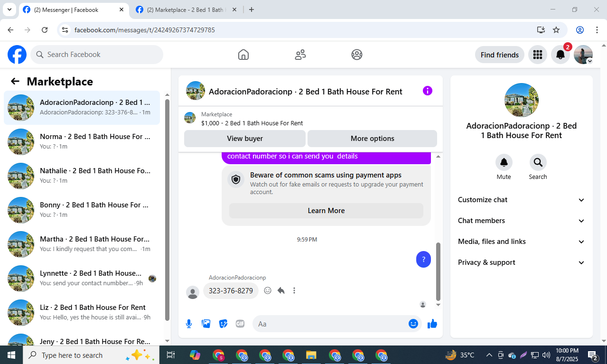607x364 pixels.
Task: Click the Facebook logo icon
Action: (17, 55)
